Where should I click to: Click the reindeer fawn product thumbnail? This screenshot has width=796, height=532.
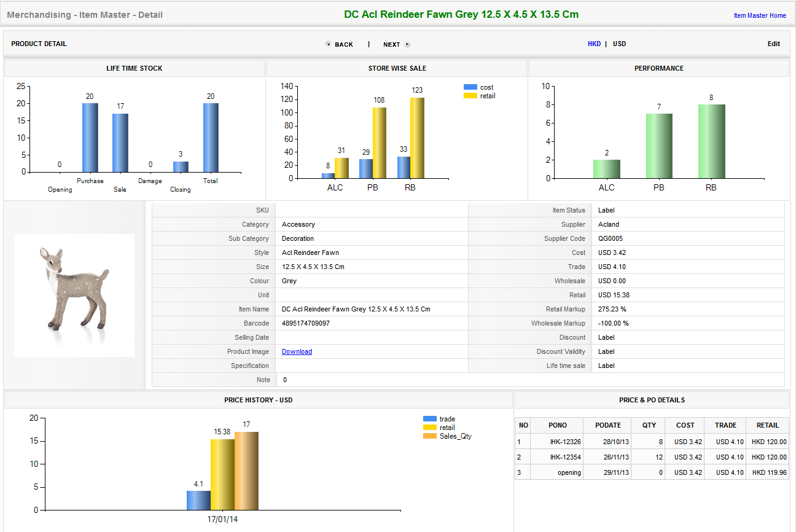point(74,295)
